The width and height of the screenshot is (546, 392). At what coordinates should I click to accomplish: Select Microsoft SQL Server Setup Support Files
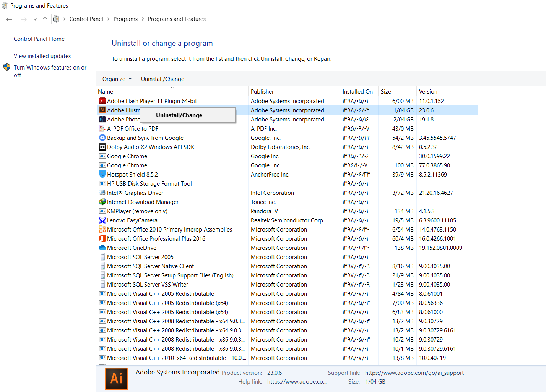tap(287, 275)
